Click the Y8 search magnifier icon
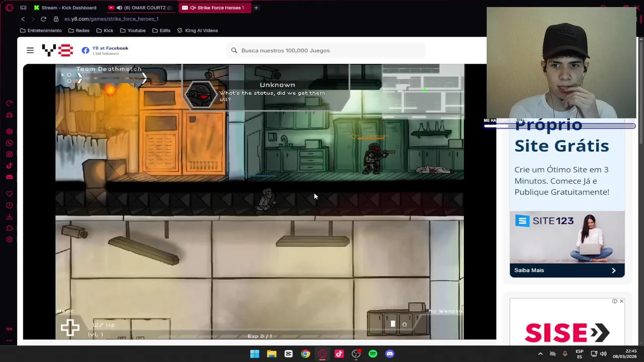This screenshot has height=362, width=644. tap(234, 50)
